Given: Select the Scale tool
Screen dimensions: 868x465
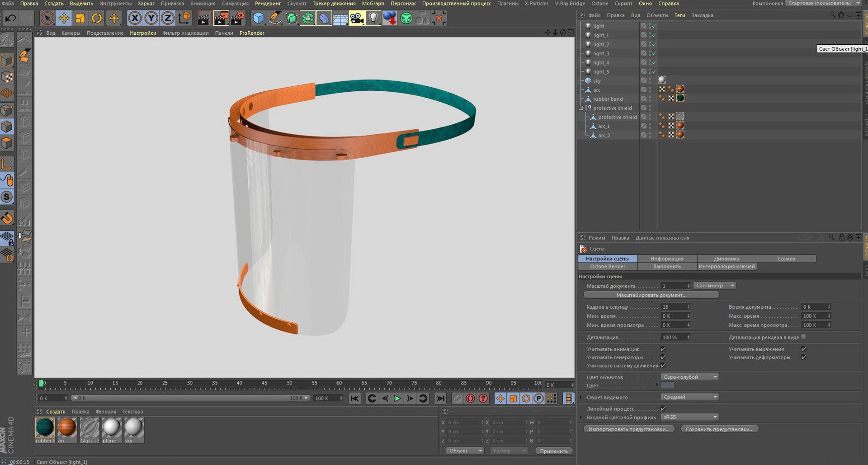Looking at the screenshot, I should tap(80, 18).
